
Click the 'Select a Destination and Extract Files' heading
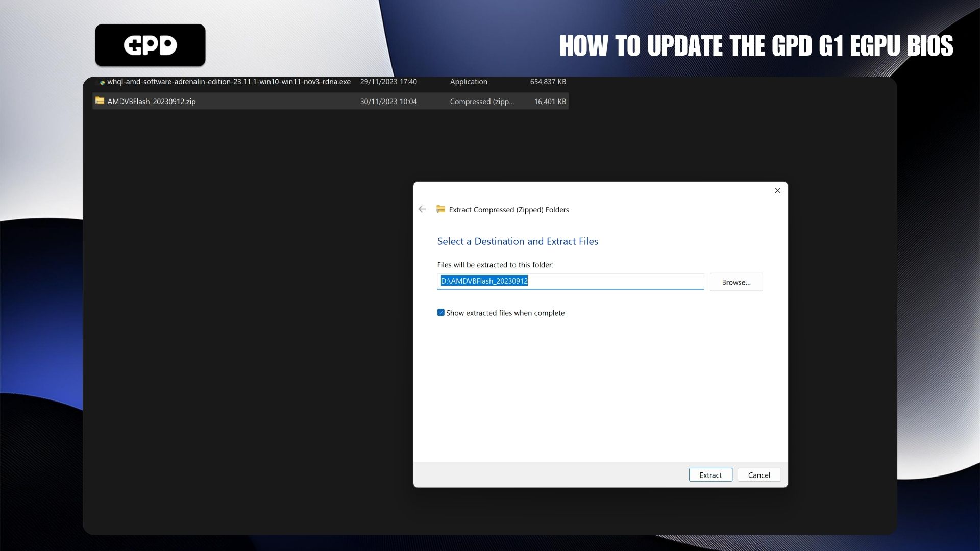click(518, 241)
